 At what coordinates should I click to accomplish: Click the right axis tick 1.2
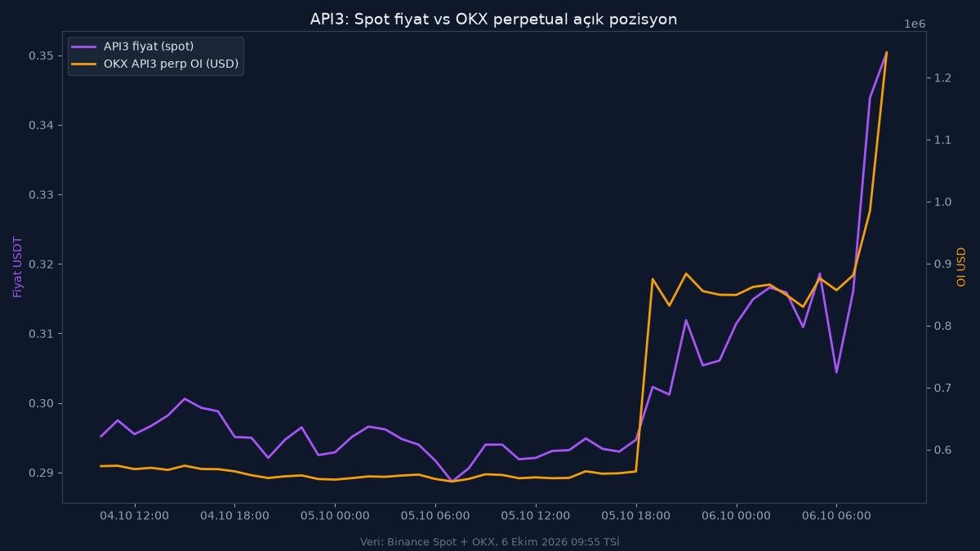[x=942, y=78]
